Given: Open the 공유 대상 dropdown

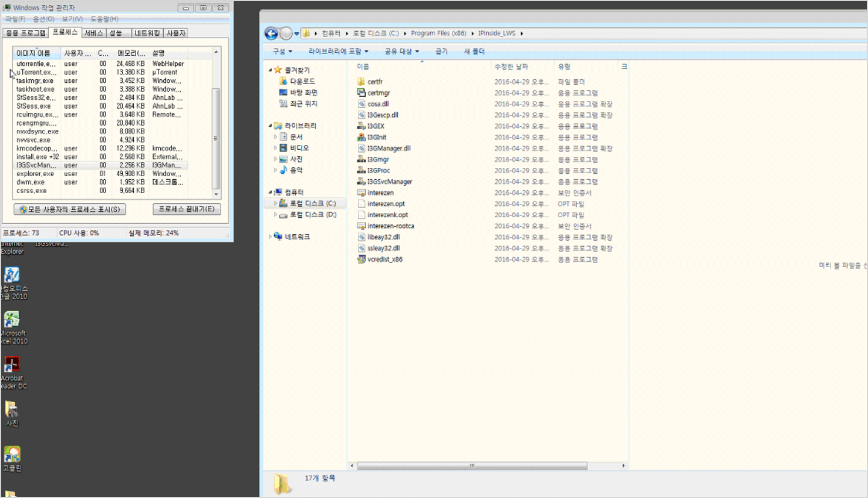Looking at the screenshot, I should coord(401,52).
